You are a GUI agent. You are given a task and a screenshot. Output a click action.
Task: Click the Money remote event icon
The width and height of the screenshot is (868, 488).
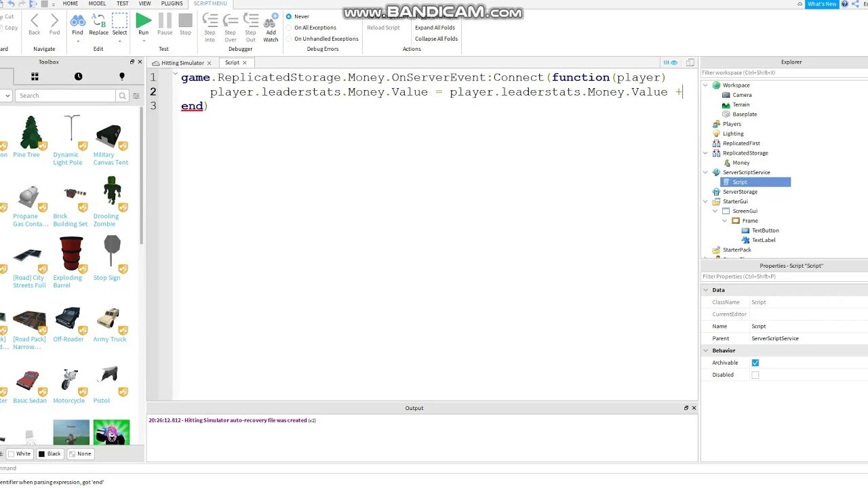coord(727,163)
